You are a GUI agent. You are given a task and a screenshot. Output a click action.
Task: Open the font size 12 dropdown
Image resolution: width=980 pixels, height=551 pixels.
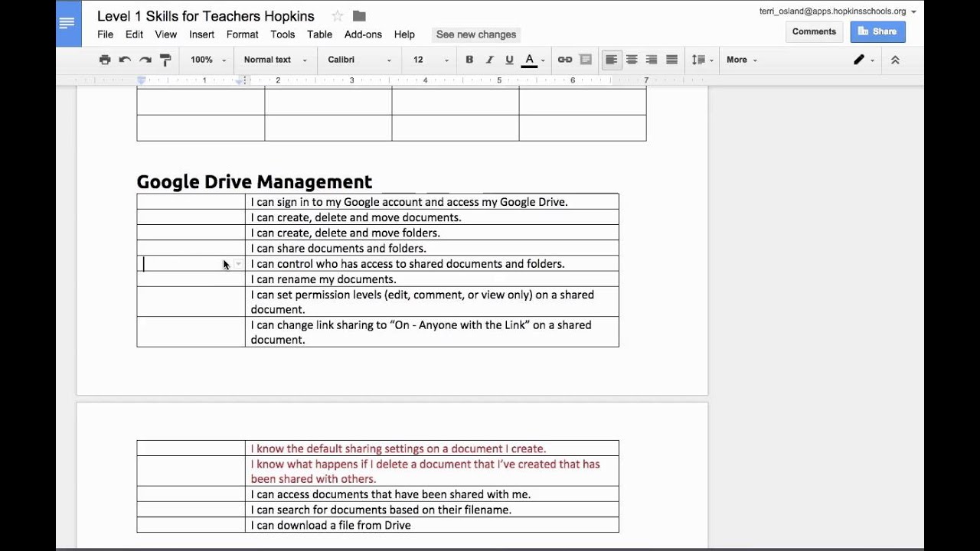click(x=431, y=60)
